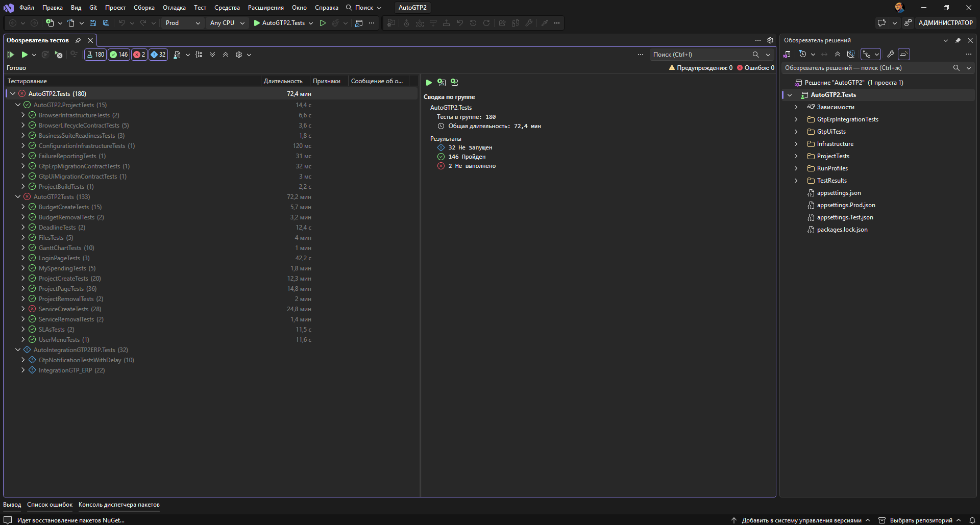Open the playlist icon in Test Explorer toolbar

point(177,55)
